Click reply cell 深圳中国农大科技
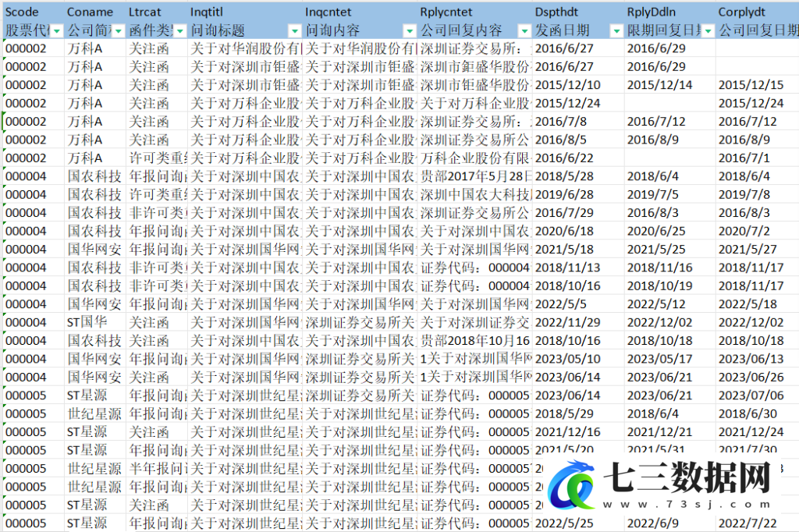Viewport: 799px width, 532px height. (475, 195)
